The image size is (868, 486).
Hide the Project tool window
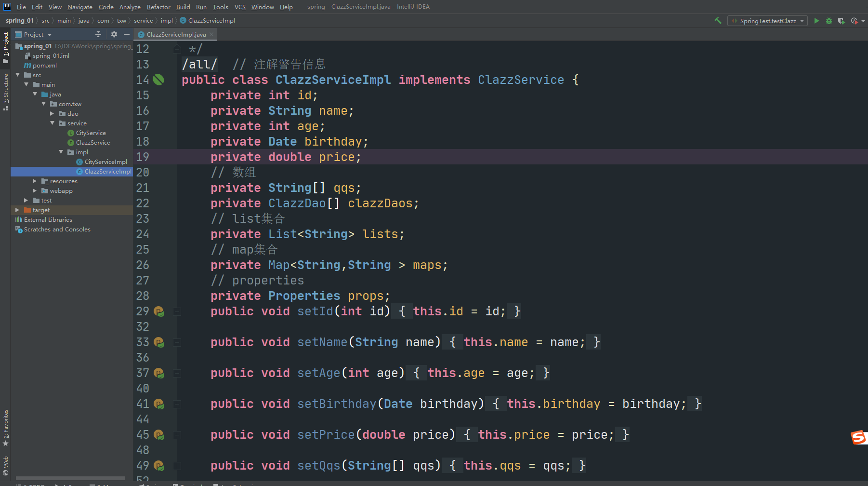(x=127, y=34)
